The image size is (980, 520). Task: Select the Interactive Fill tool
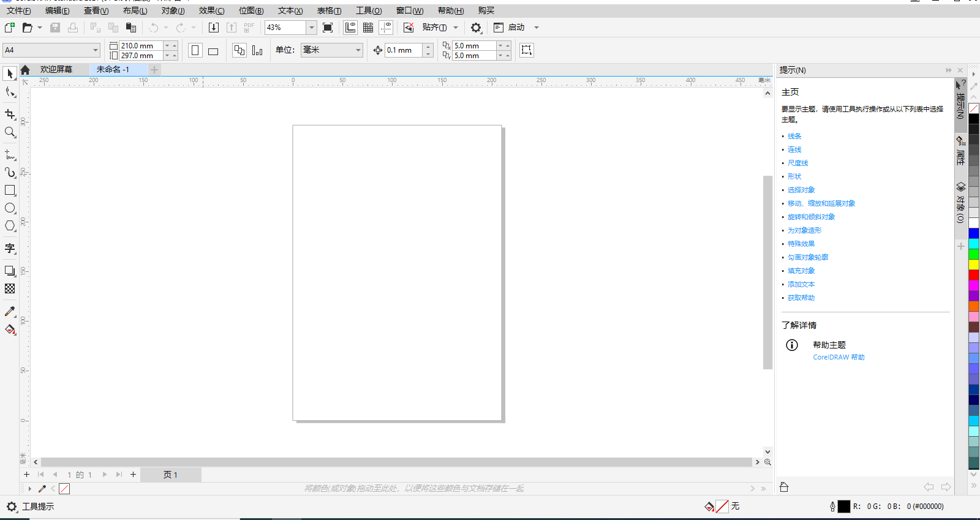(10, 330)
